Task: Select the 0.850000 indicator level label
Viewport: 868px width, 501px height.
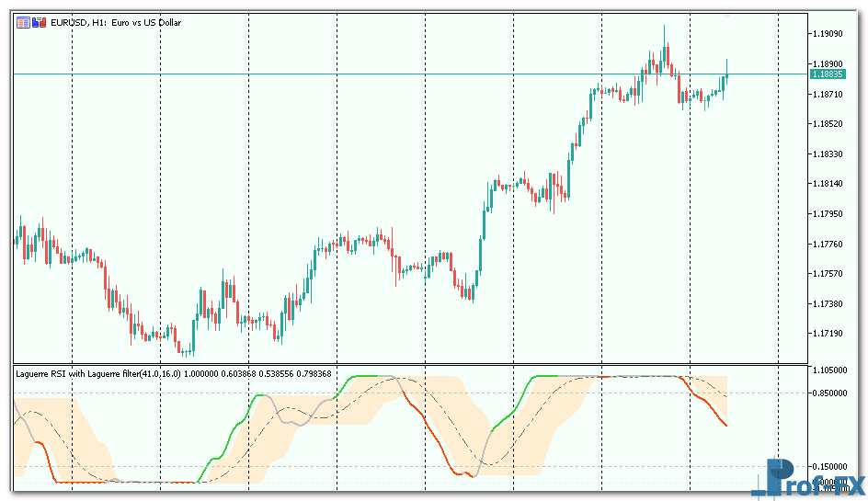Action: pyautogui.click(x=828, y=393)
